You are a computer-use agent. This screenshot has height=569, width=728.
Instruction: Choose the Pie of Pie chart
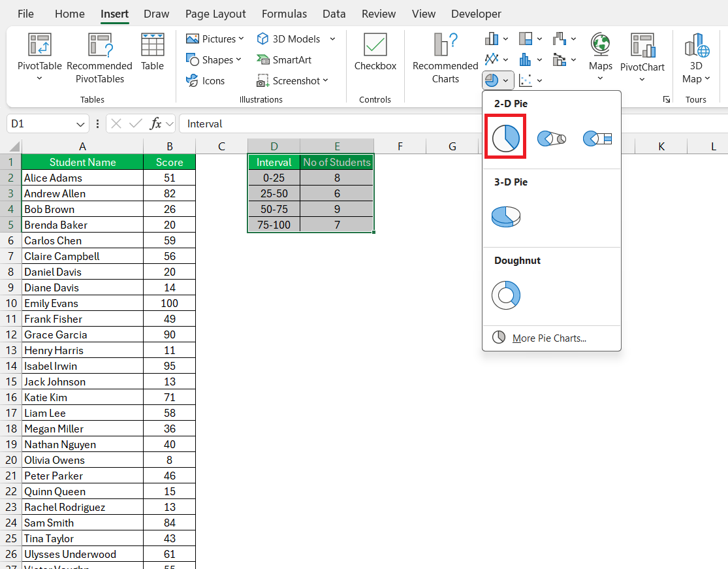coord(552,138)
